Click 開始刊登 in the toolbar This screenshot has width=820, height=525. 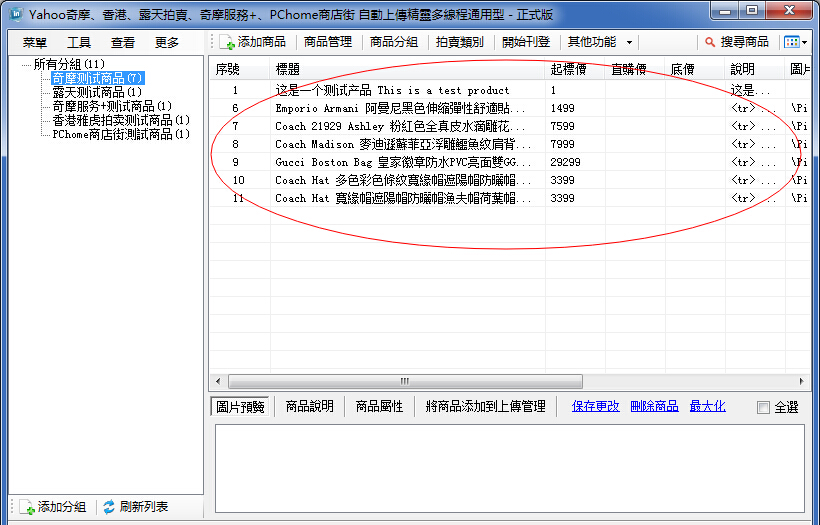526,42
